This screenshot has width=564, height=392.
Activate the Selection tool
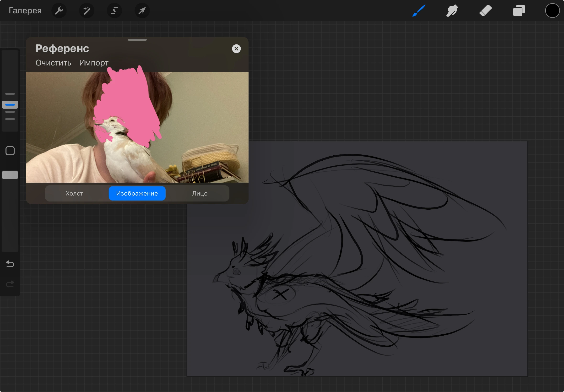coord(114,11)
